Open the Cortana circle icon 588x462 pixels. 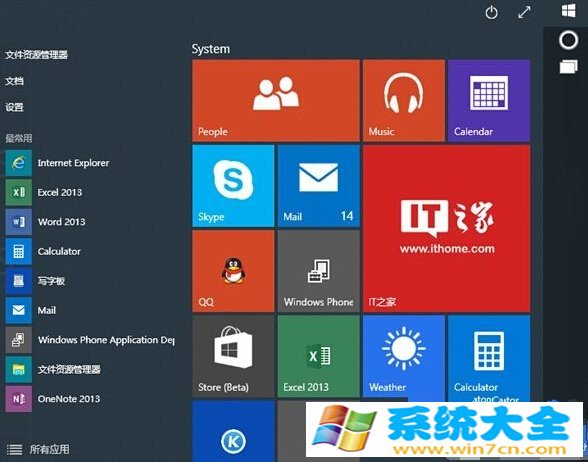pyautogui.click(x=568, y=40)
